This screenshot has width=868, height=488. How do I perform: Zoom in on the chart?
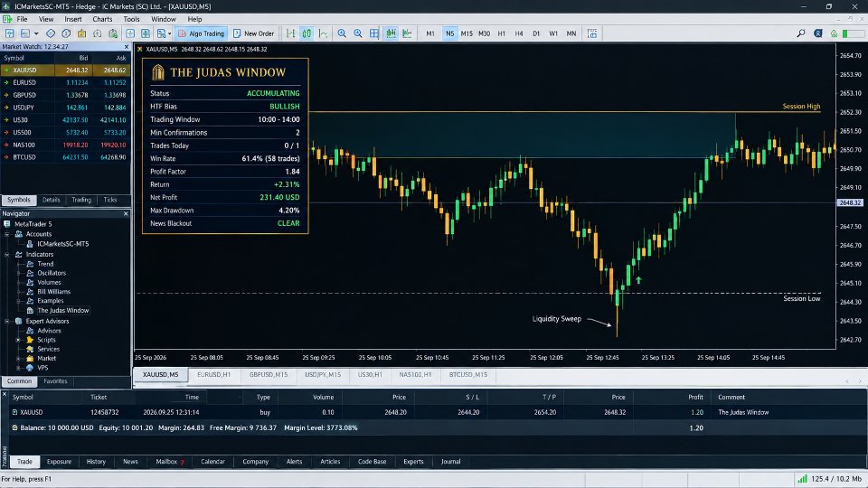(x=342, y=33)
